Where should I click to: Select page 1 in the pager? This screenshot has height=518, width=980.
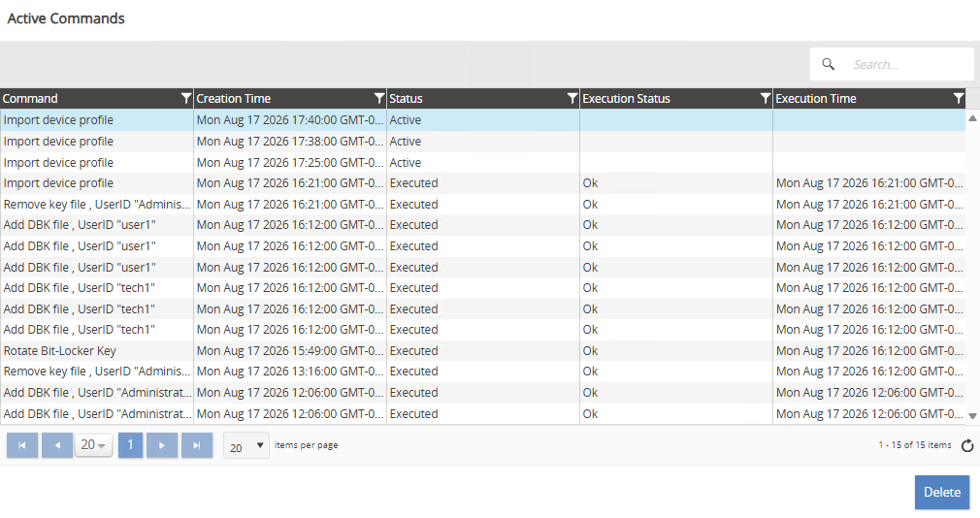[130, 445]
